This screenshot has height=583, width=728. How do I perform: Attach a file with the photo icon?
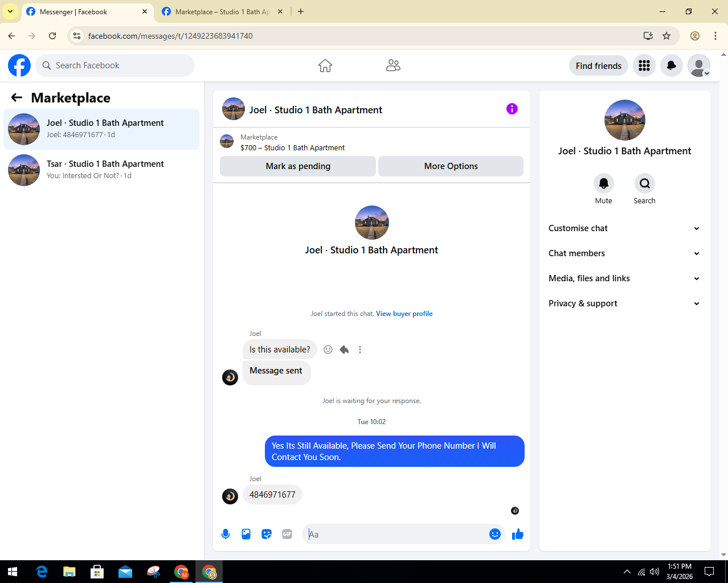(246, 534)
